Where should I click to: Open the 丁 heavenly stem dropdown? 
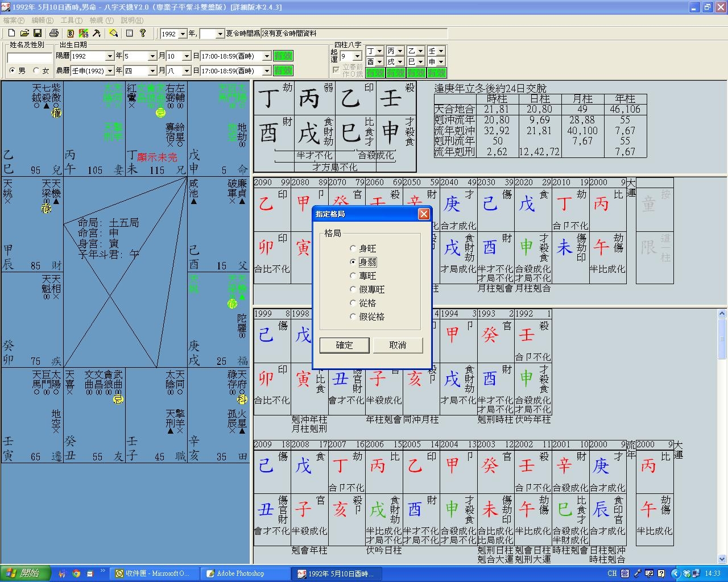(x=379, y=51)
